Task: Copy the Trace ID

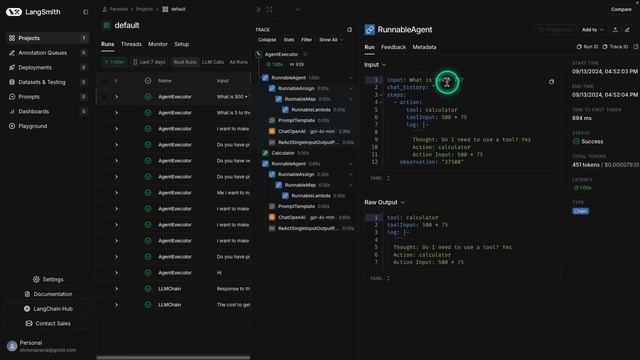Action: click(x=615, y=47)
